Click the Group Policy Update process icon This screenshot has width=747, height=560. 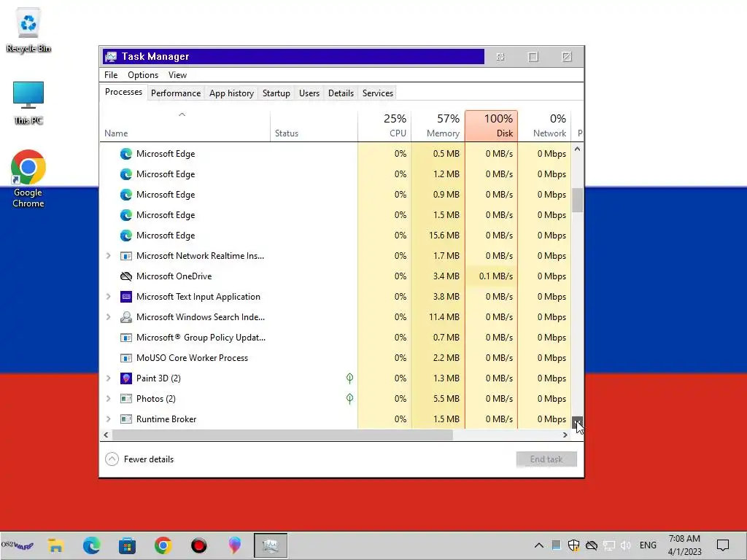tap(125, 338)
